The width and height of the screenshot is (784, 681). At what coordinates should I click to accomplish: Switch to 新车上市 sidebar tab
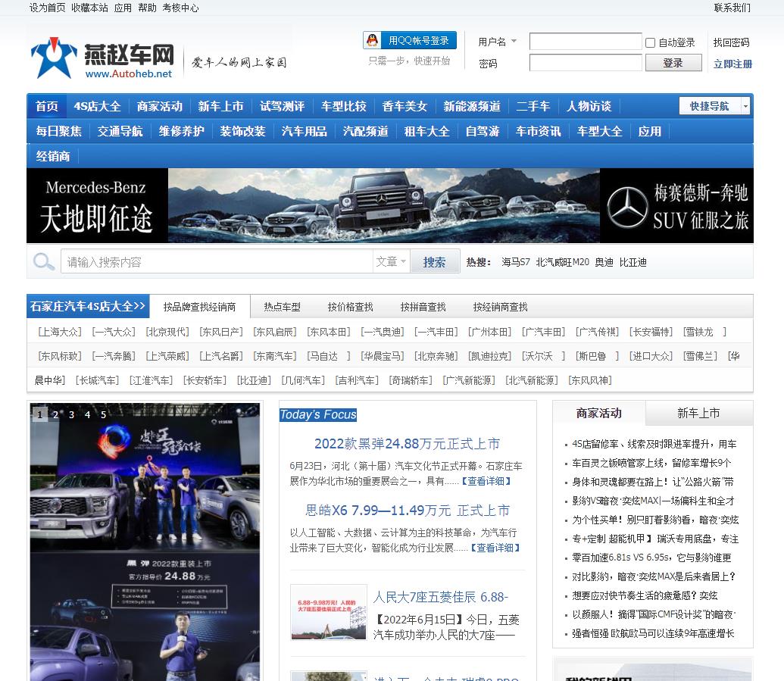698,414
